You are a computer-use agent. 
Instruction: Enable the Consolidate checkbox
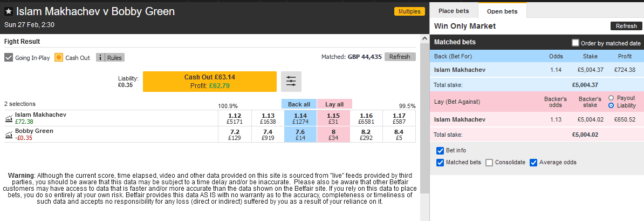click(x=489, y=163)
